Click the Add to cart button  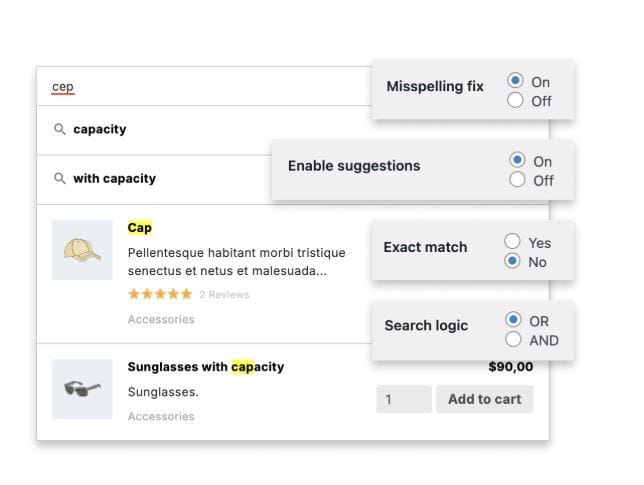[x=484, y=399]
